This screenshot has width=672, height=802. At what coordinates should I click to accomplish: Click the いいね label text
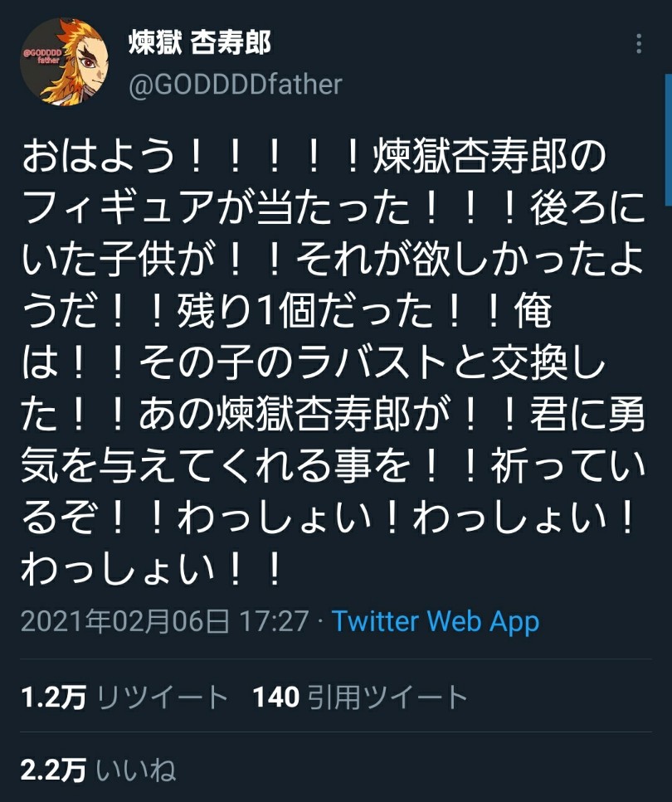click(136, 770)
